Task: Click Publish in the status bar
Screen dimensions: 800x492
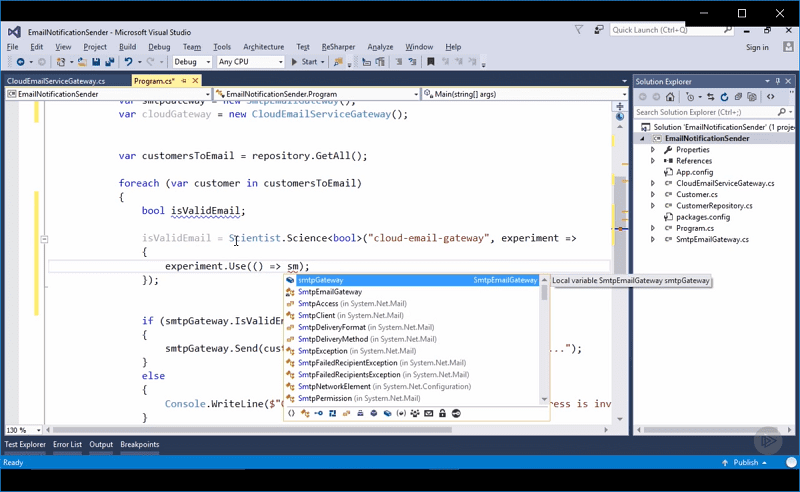Action: coord(745,462)
